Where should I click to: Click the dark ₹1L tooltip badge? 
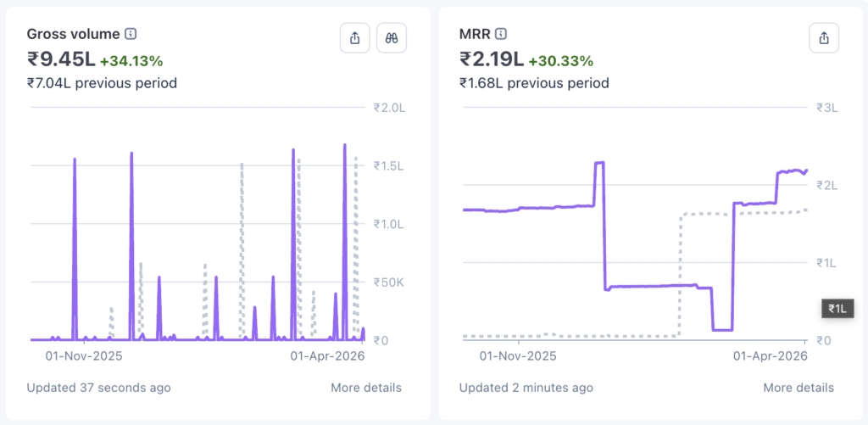coord(838,309)
